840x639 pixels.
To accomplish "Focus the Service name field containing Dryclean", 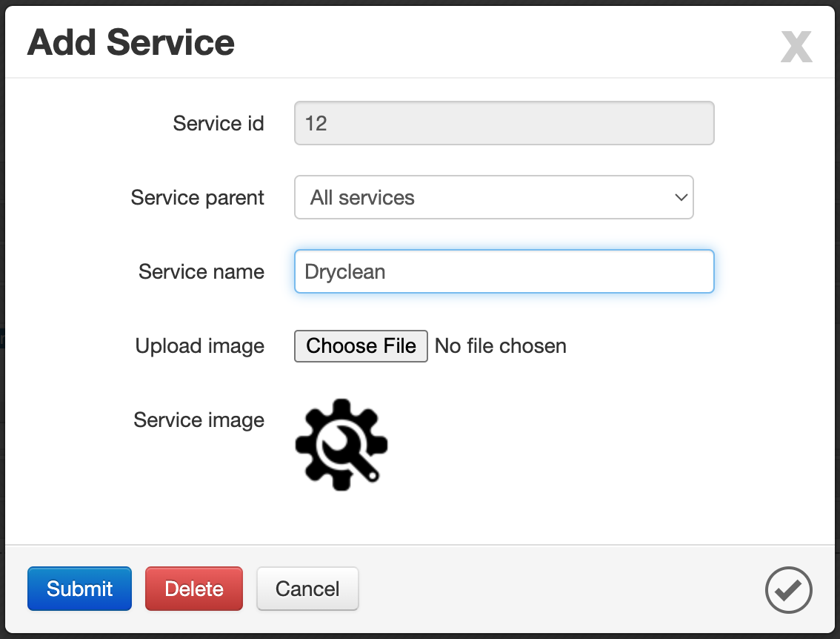I will 504,271.
